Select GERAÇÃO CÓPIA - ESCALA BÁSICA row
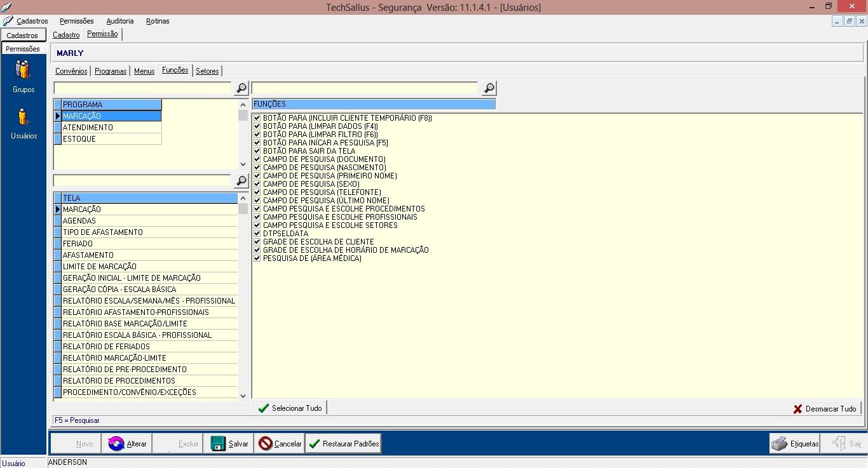Screen dimensions: 868x468 tap(149, 290)
